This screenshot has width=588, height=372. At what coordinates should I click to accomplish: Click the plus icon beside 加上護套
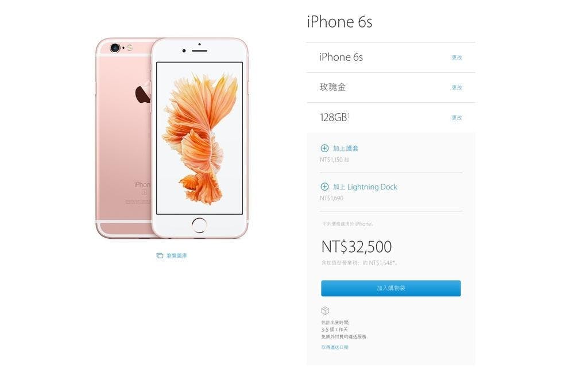tap(325, 148)
